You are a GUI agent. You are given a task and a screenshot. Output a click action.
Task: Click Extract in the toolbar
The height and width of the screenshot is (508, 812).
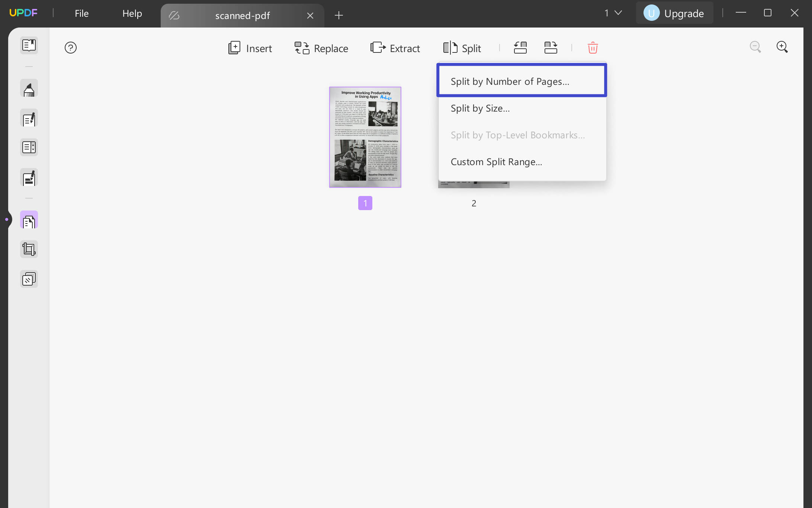[x=395, y=48]
